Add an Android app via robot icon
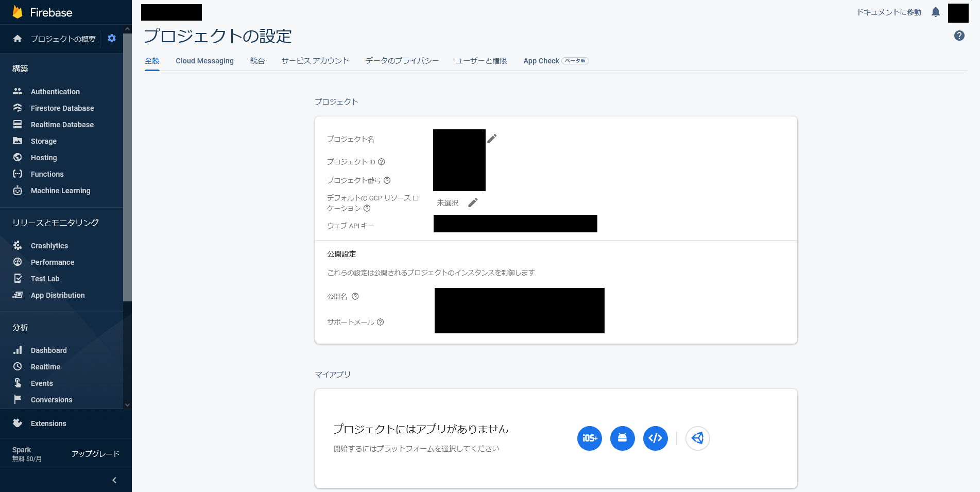The image size is (980, 492). tap(622, 438)
